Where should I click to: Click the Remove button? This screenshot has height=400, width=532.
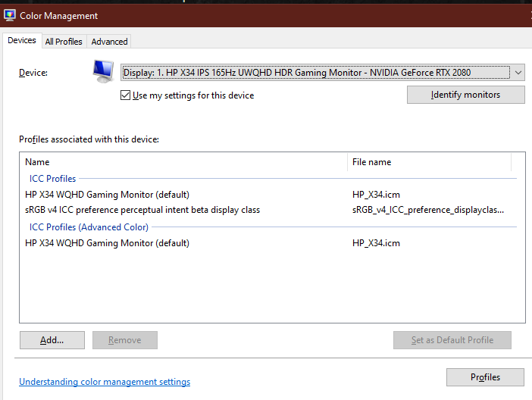pyautogui.click(x=124, y=340)
